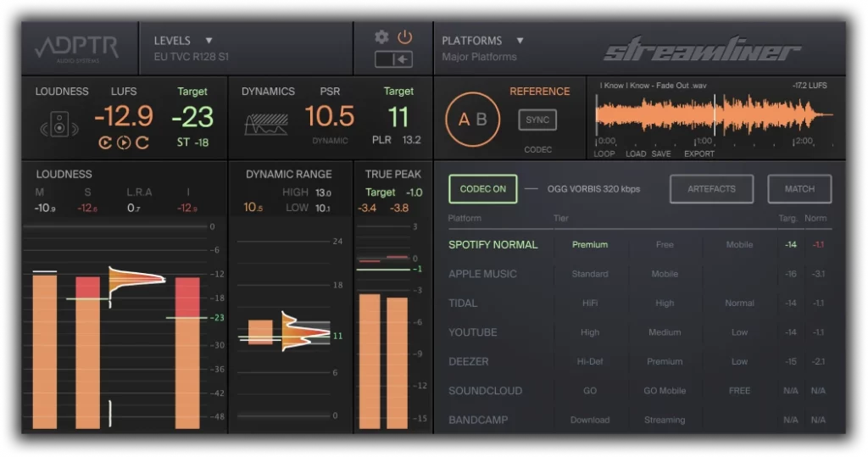
Task: Click the orange power bypass icon
Action: [x=405, y=37]
